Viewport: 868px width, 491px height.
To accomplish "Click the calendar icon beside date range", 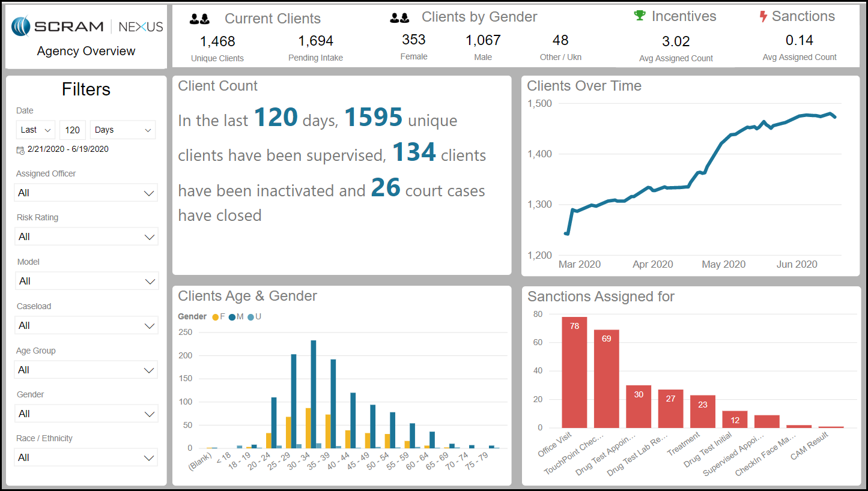I will tap(20, 149).
